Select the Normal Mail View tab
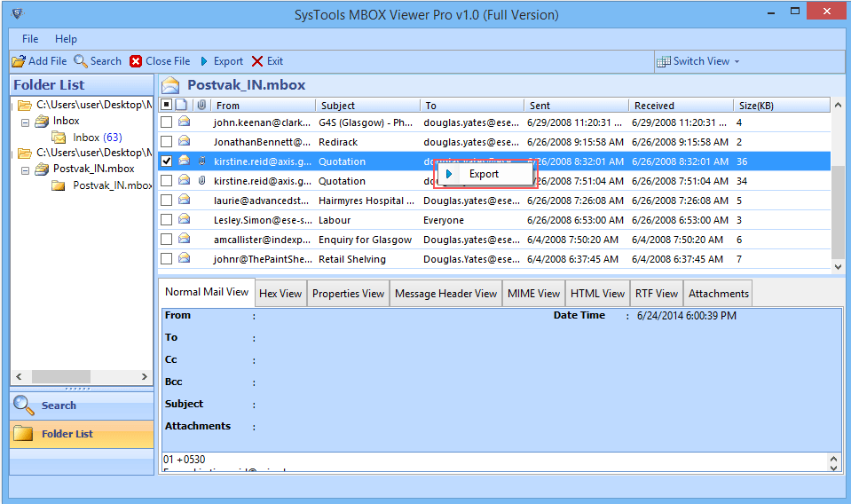 (x=206, y=292)
